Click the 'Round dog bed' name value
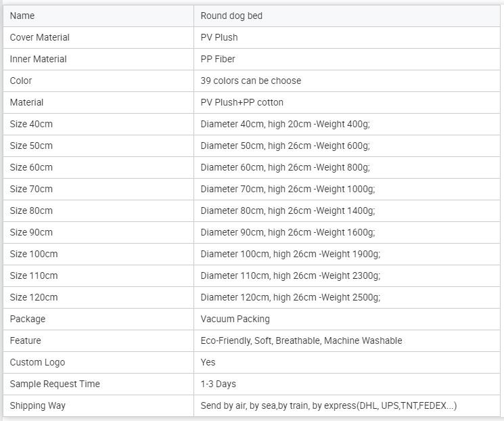 231,16
